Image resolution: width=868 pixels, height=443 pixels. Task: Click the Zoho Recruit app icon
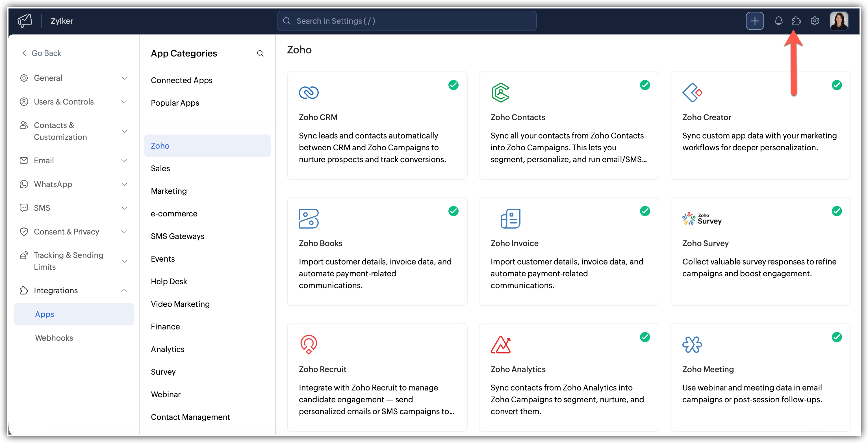pyautogui.click(x=309, y=344)
